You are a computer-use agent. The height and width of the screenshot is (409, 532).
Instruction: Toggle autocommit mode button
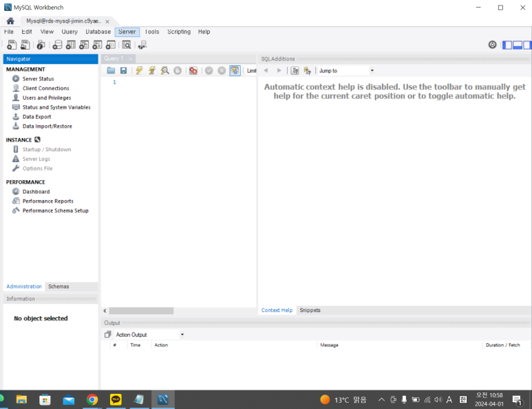pyautogui.click(x=235, y=71)
